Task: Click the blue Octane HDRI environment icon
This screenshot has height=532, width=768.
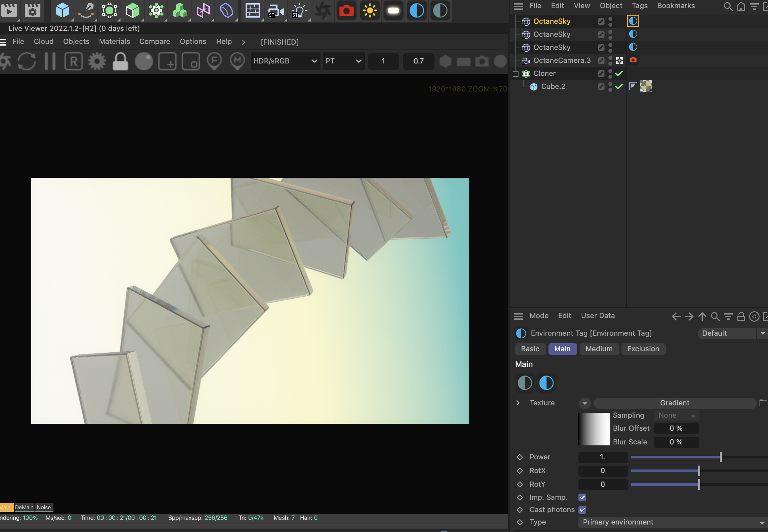Action: click(417, 11)
